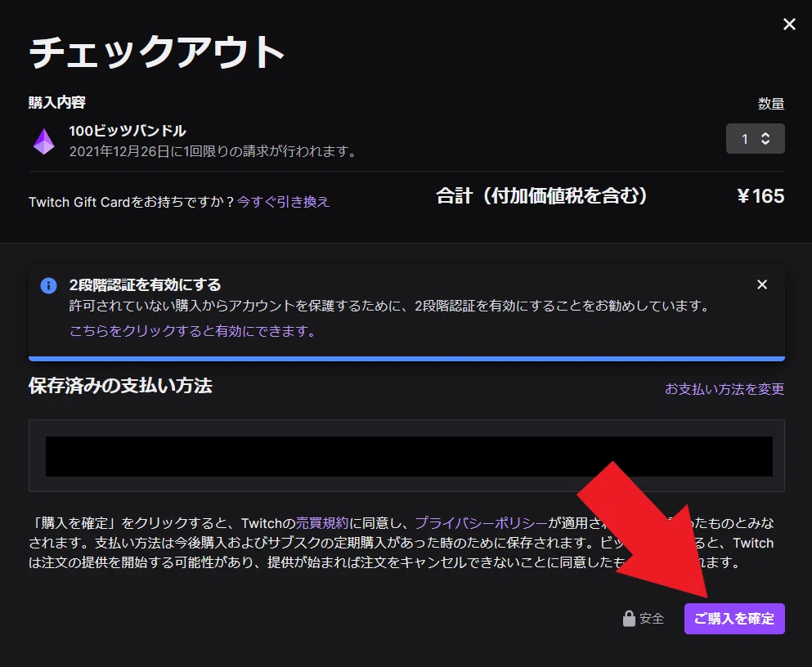Close the checkout dialog with the top X

789,25
